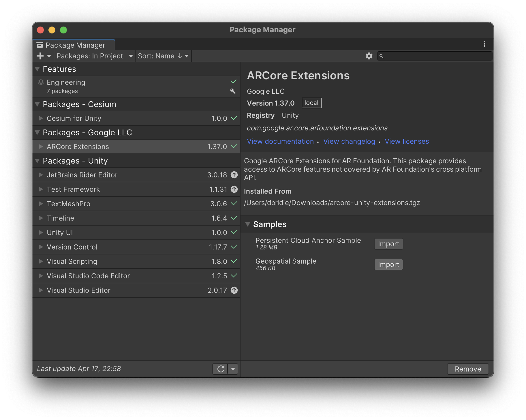Click the installed checkmark beside Cesium for Unity
The image size is (526, 420).
[x=234, y=118]
